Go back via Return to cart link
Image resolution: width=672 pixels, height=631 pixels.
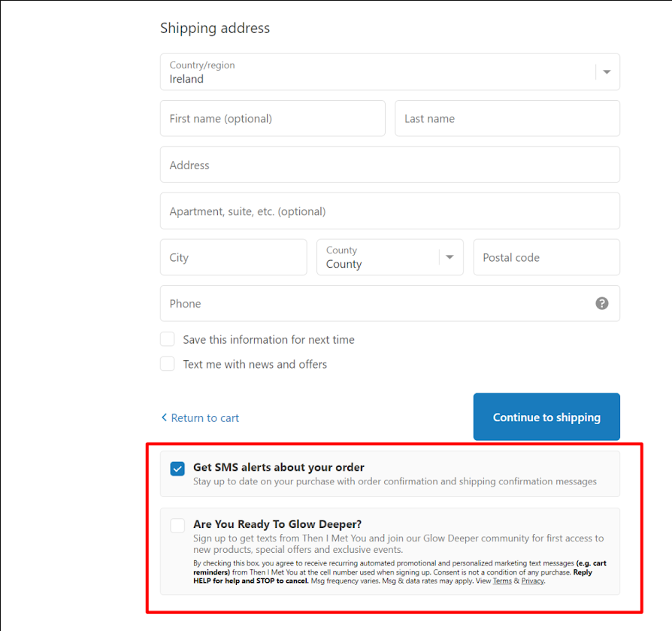click(x=205, y=418)
